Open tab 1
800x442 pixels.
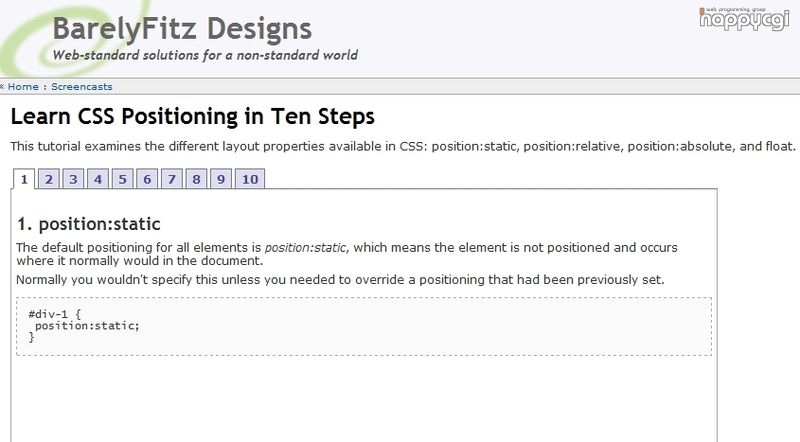(24, 179)
